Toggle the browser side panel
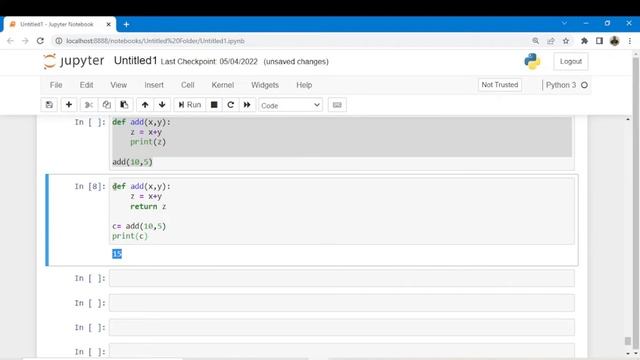The image size is (640, 360). tap(599, 41)
